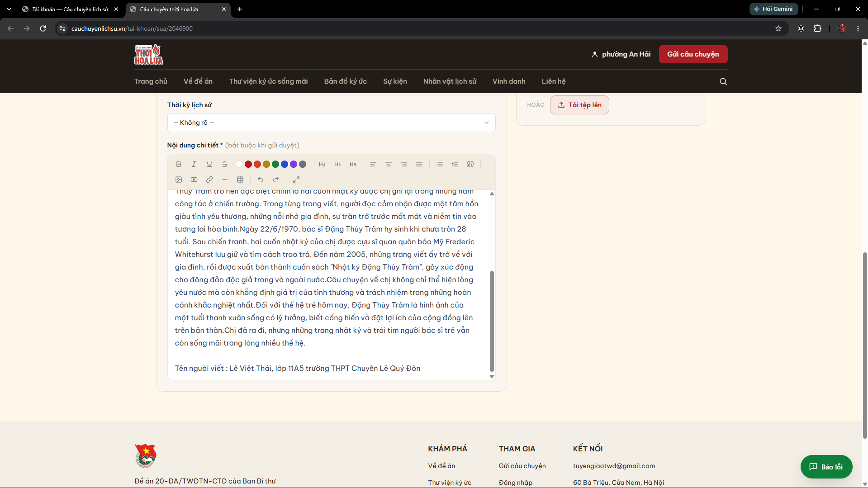
Task: Insert a horizontal rule line
Action: tap(225, 180)
